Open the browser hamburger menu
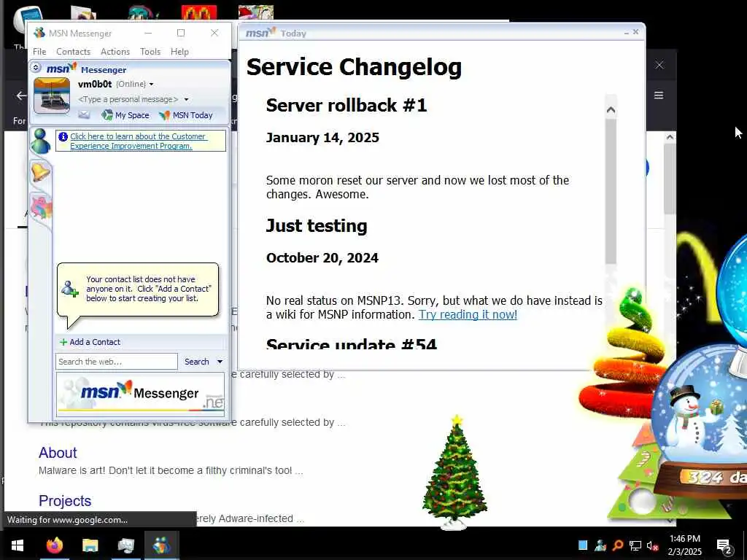747x560 pixels. [659, 96]
